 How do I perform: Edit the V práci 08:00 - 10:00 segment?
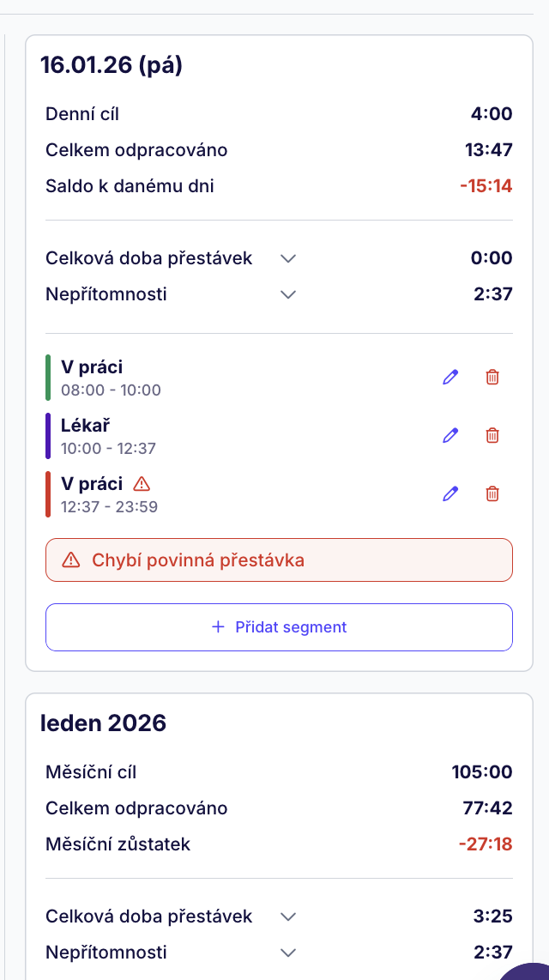click(x=450, y=377)
